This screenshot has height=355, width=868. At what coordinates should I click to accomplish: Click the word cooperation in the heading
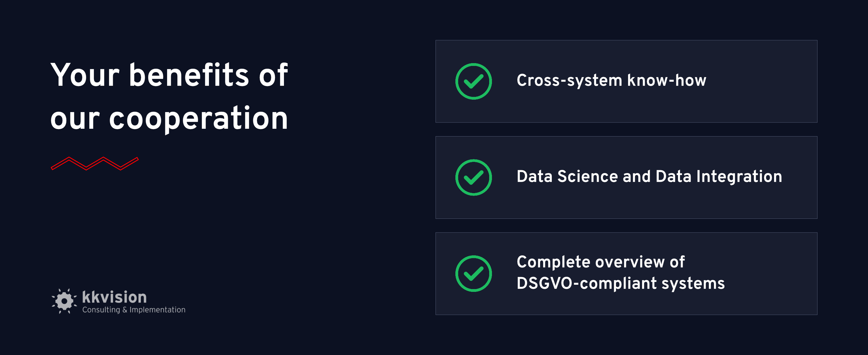click(x=198, y=119)
